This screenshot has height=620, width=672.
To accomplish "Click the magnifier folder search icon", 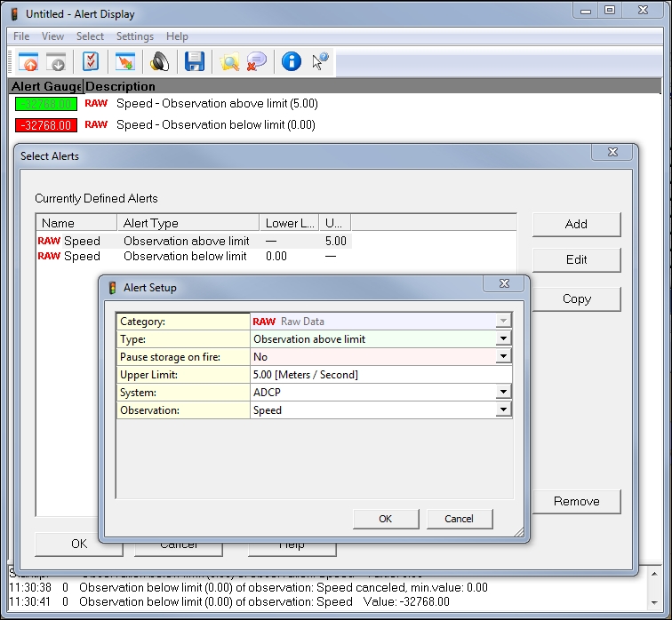I will point(229,62).
